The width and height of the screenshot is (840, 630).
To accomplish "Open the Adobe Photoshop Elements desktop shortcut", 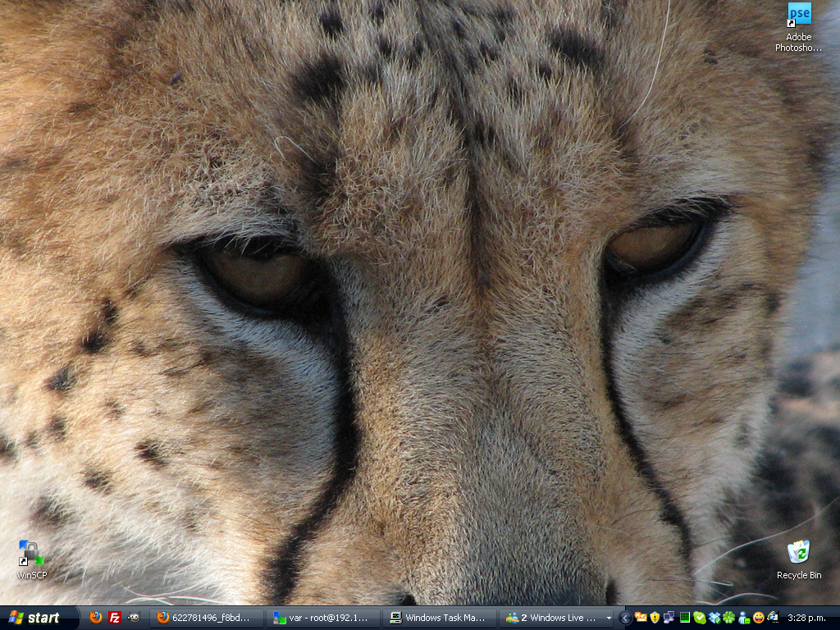I will 799,25.
